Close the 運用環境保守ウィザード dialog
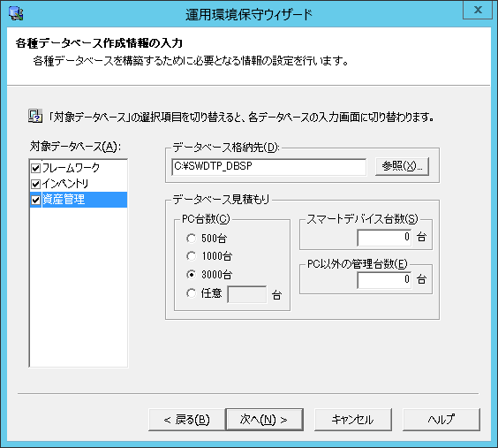 click(x=478, y=10)
